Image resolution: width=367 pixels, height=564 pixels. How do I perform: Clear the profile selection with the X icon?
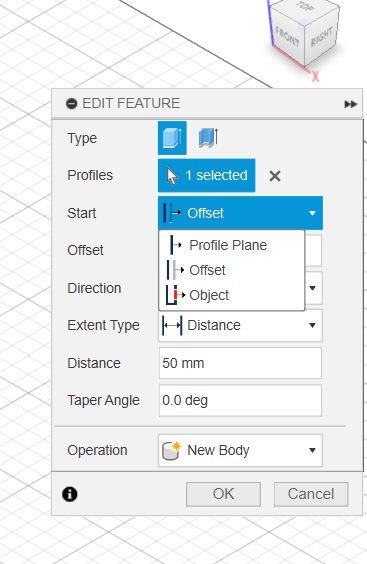[x=275, y=176]
